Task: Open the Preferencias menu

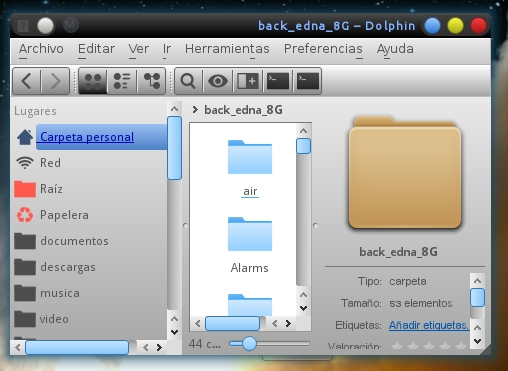Action: (323, 49)
